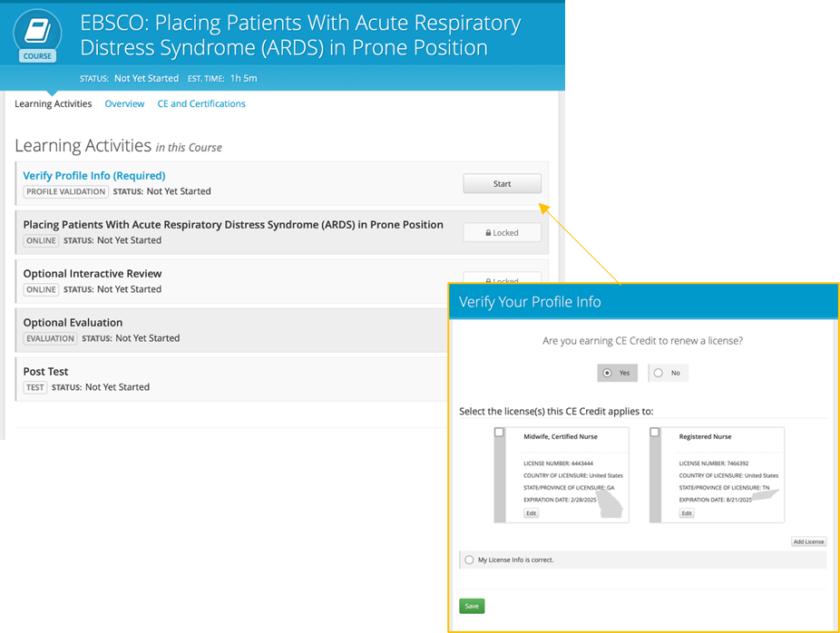Viewport: 840px width, 633px height.
Task: Click the Optional Evaluation title
Action: [73, 322]
